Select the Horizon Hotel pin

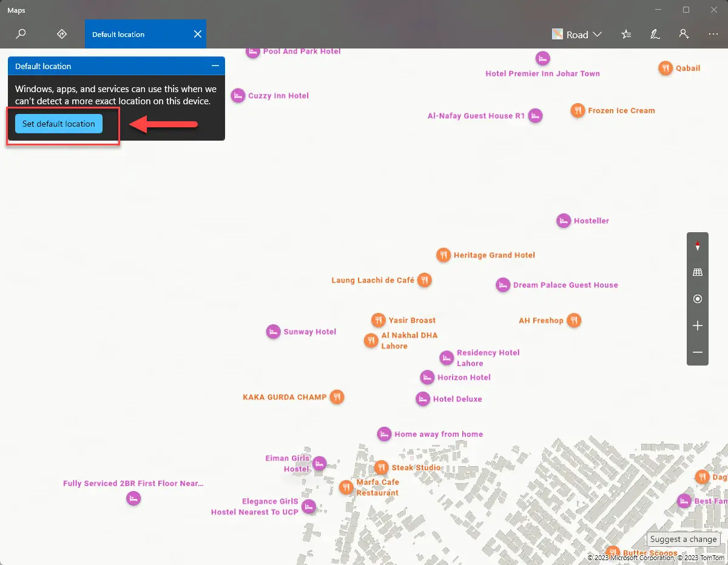pyautogui.click(x=427, y=377)
